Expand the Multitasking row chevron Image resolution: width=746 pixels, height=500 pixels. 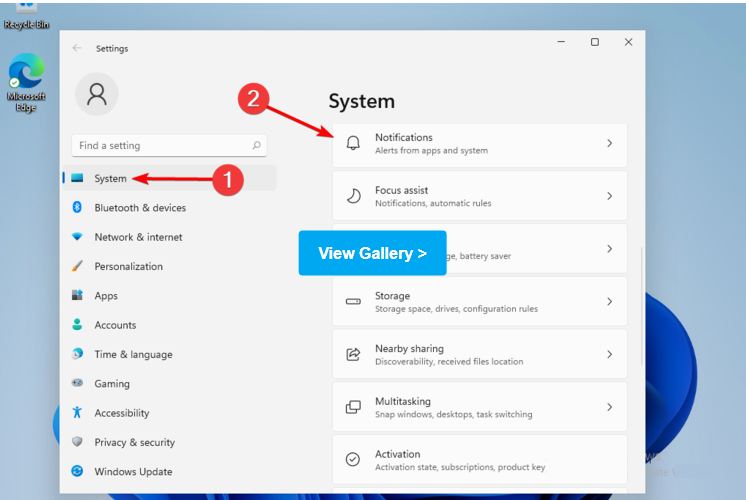tap(609, 407)
